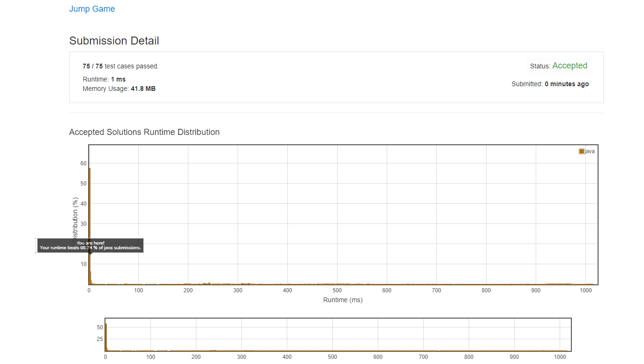Click the java legend label

[x=590, y=151]
